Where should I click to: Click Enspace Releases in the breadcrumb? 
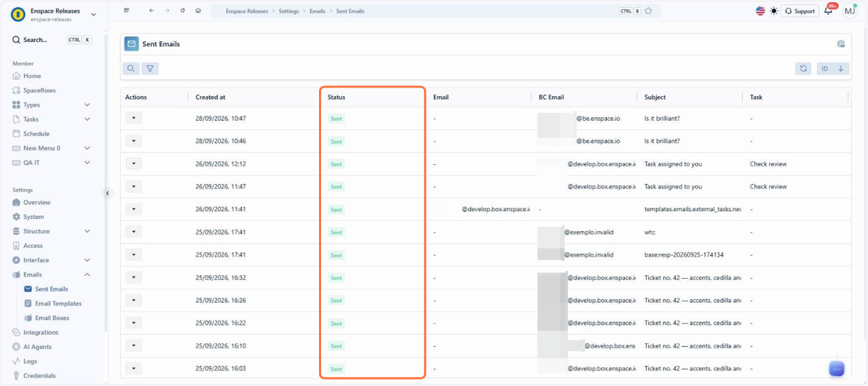(247, 12)
